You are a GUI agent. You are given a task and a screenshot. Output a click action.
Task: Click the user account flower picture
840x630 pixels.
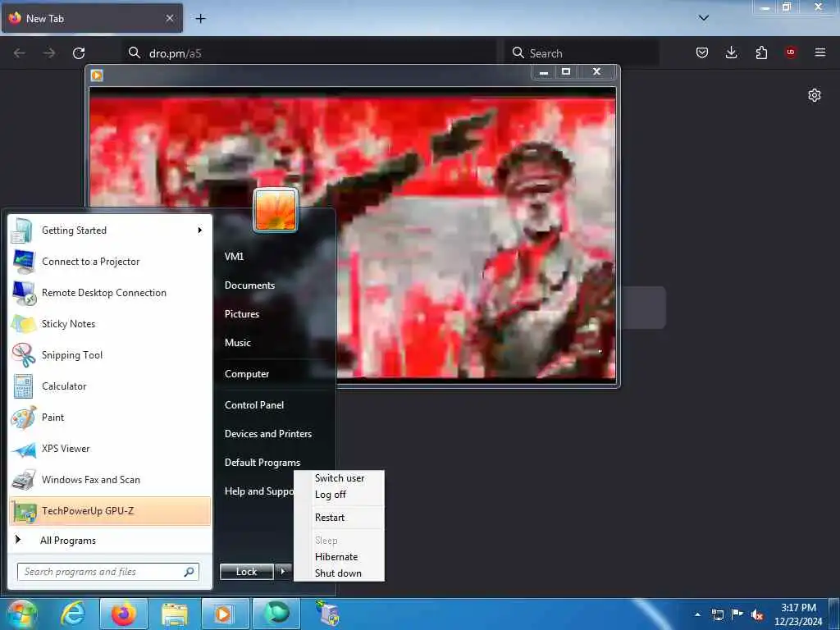[x=276, y=210]
